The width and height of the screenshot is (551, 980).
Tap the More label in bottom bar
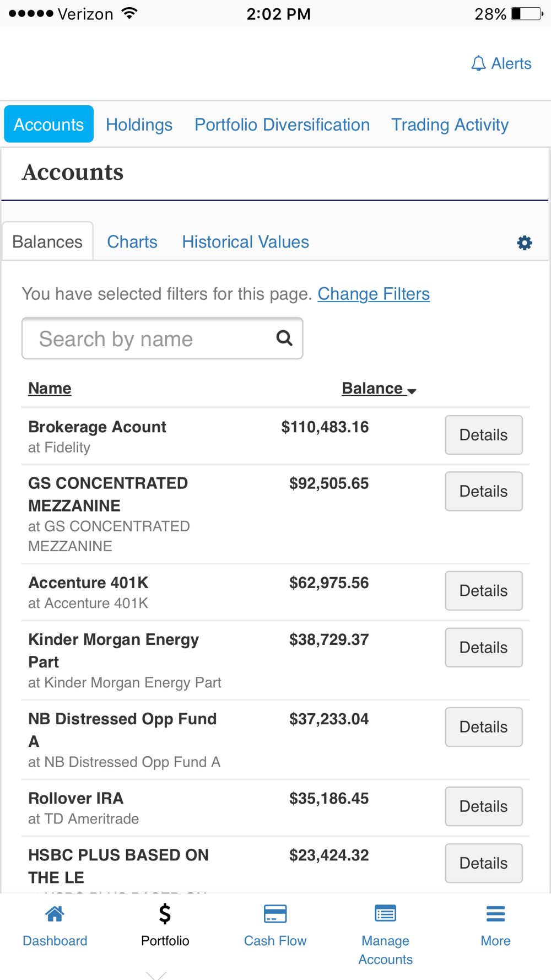(495, 940)
